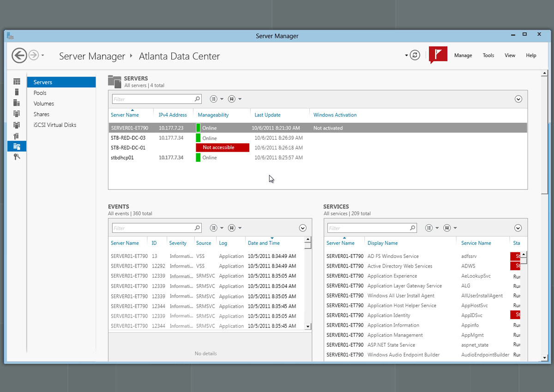Click the key and wrench role icon
554x392 pixels.
[17, 157]
